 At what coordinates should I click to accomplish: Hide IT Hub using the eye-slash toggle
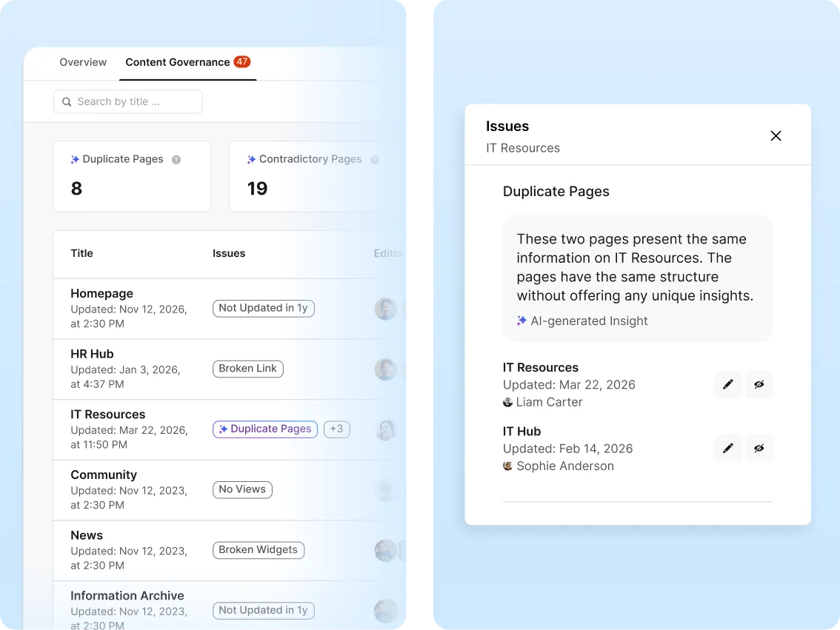(759, 448)
